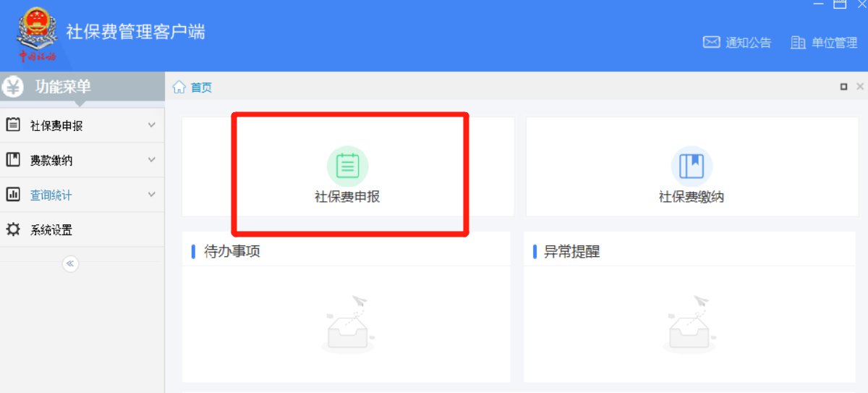
Task: Open the 单位管理 text link
Action: pyautogui.click(x=834, y=43)
